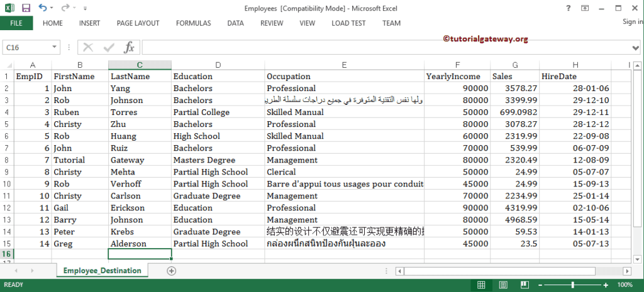Switch to Page Layout view icon
Image resolution: width=644 pixels, height=292 pixels.
(503, 284)
